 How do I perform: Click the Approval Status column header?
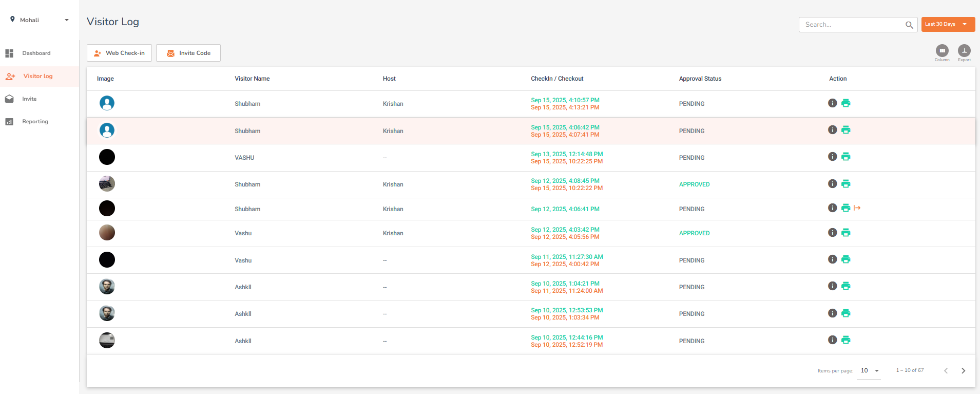point(700,79)
